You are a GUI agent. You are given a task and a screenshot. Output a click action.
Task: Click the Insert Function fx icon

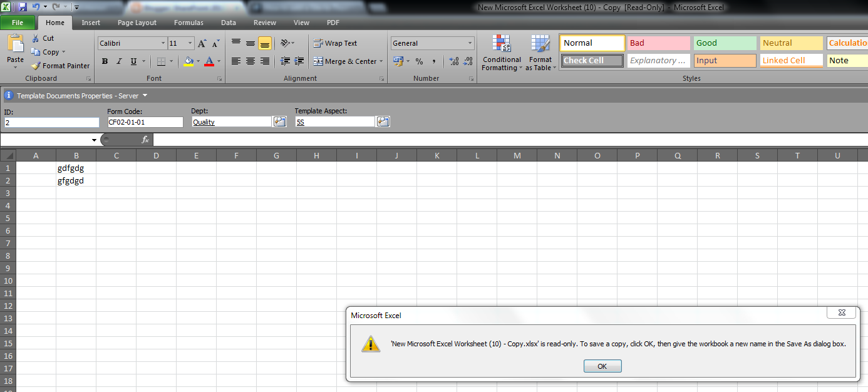pos(145,140)
